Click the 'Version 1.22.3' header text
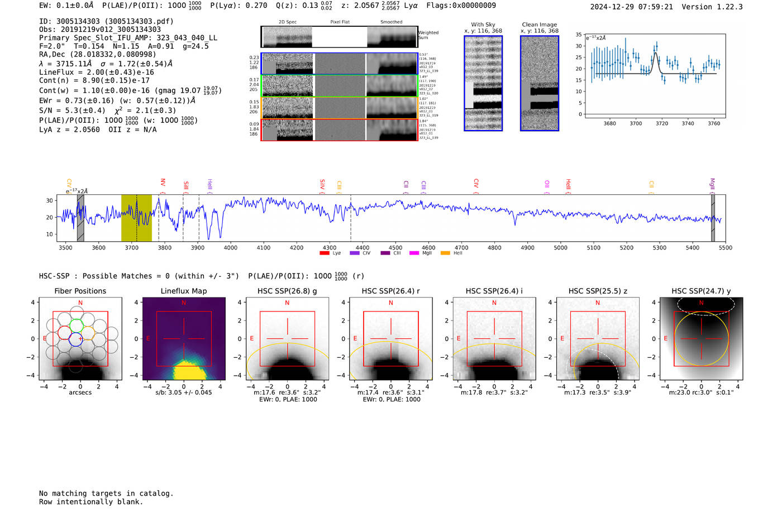This screenshot has height=532, width=782. click(x=712, y=7)
